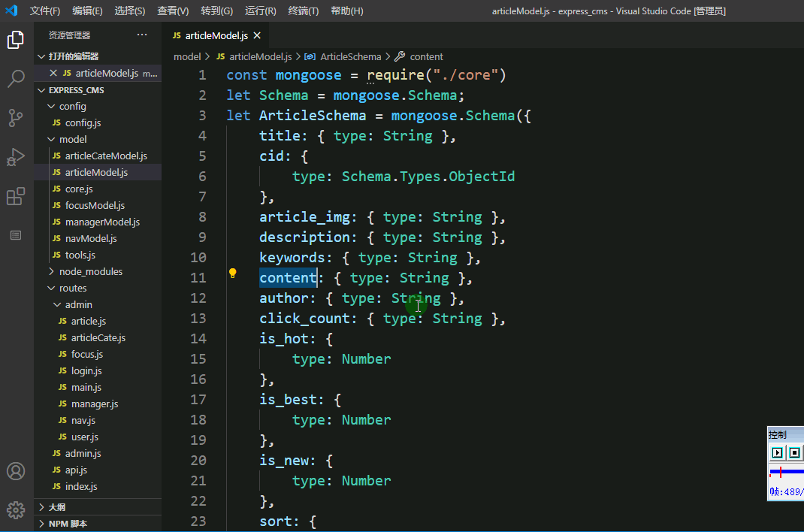Open articleCate.js under admin folder
This screenshot has height=532, width=804.
coord(98,337)
